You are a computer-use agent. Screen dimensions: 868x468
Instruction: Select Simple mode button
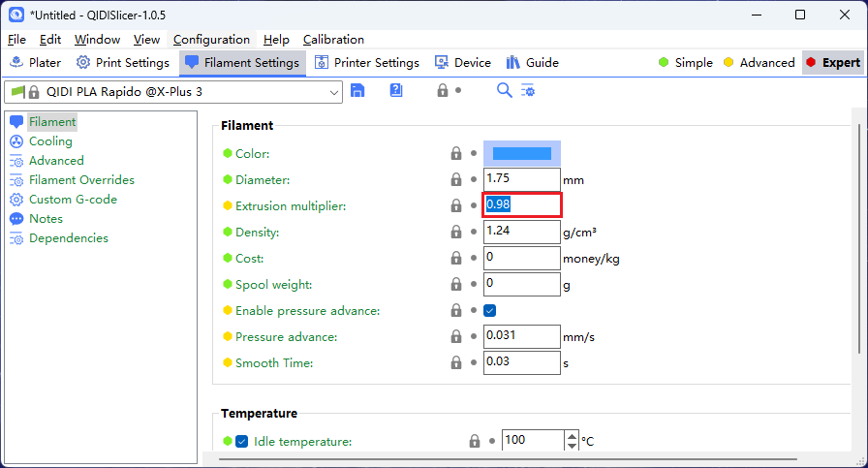click(685, 63)
